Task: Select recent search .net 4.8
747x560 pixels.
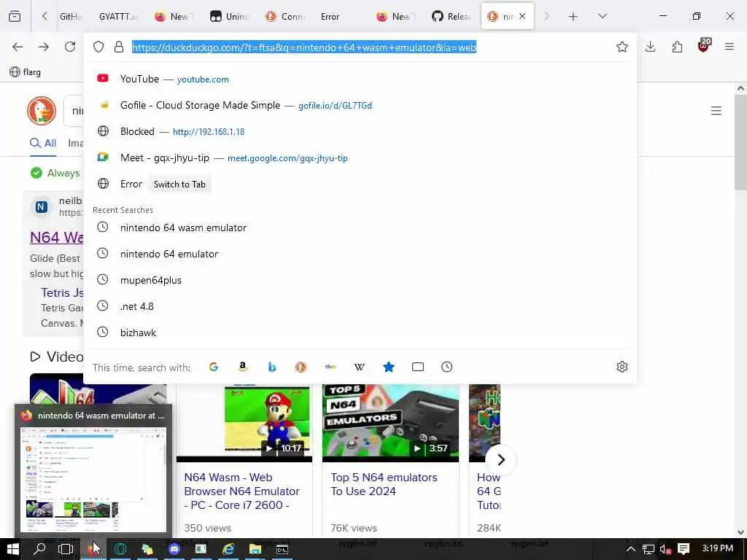Action: 360,306
